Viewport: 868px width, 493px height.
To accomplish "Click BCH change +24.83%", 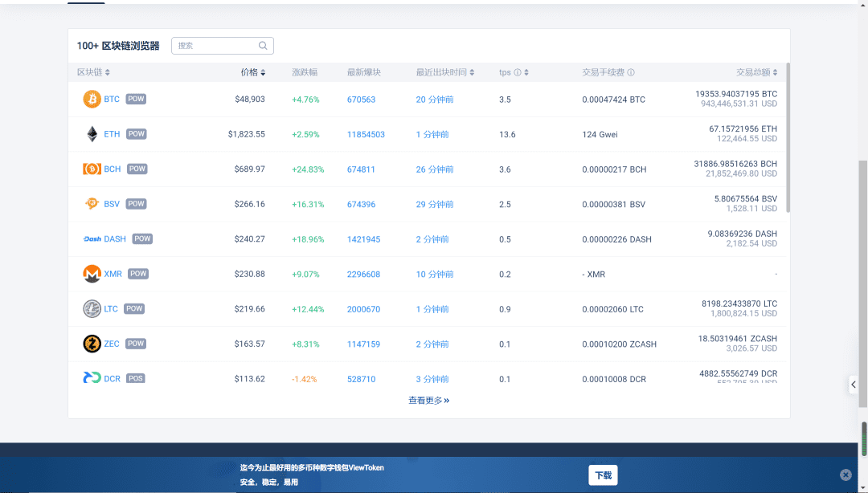I will click(308, 169).
